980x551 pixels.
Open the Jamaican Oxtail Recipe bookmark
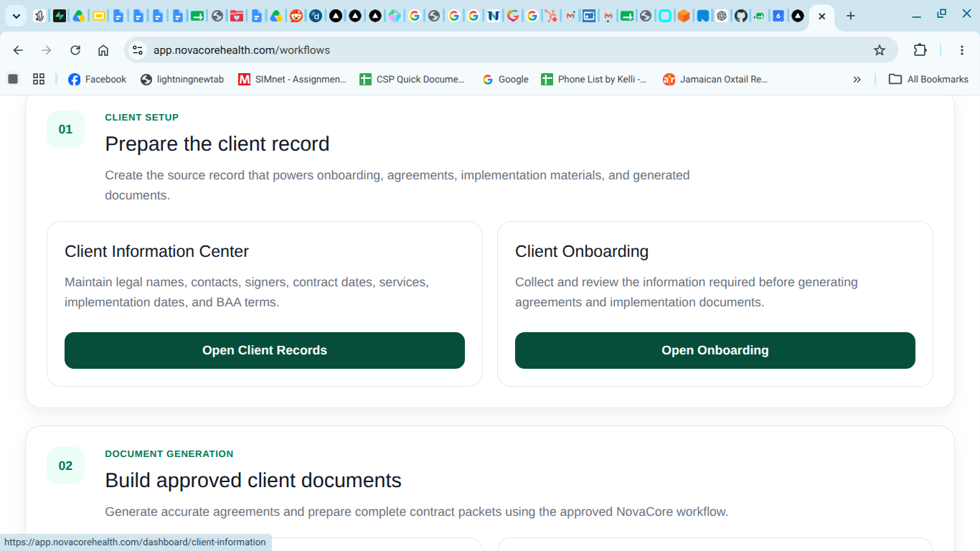(x=715, y=80)
